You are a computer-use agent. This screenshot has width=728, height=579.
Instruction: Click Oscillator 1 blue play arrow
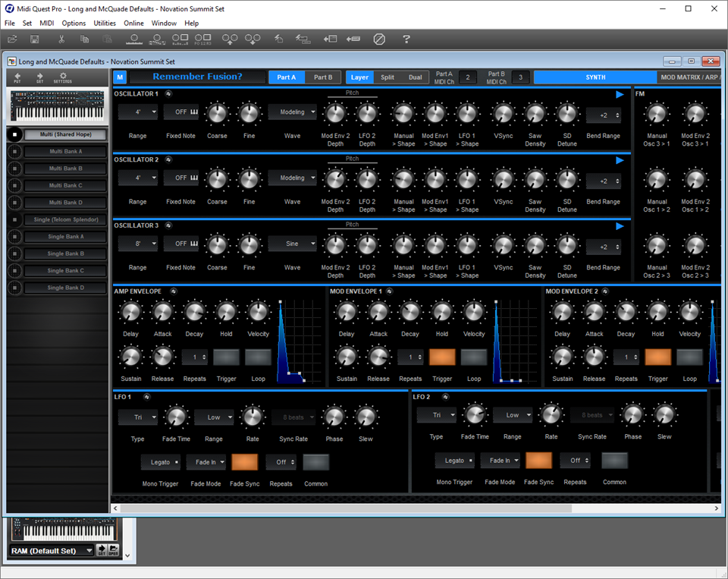620,94
